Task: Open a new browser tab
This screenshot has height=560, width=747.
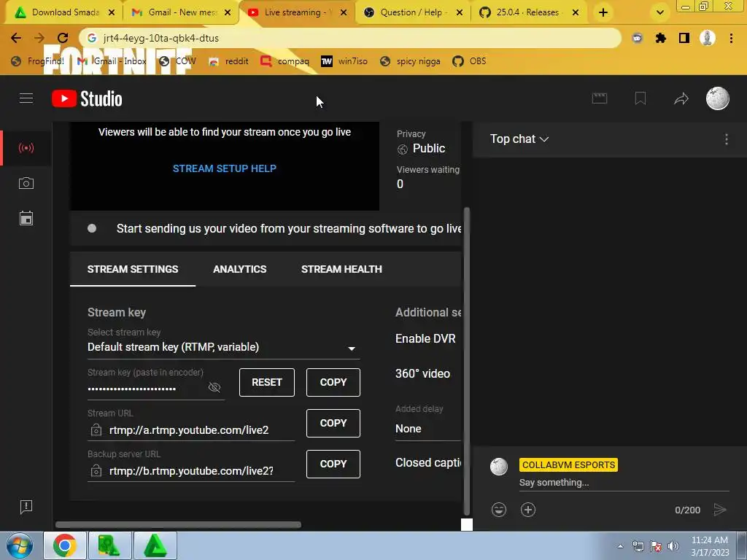Action: pos(603,12)
